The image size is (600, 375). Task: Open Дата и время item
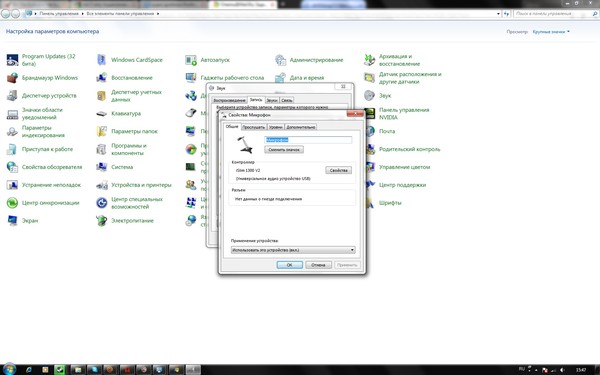point(300,78)
